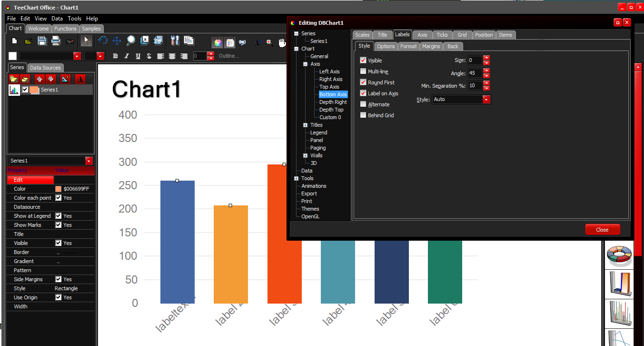644x346 pixels.
Task: Click the series title letter A icon
Action: (x=80, y=79)
